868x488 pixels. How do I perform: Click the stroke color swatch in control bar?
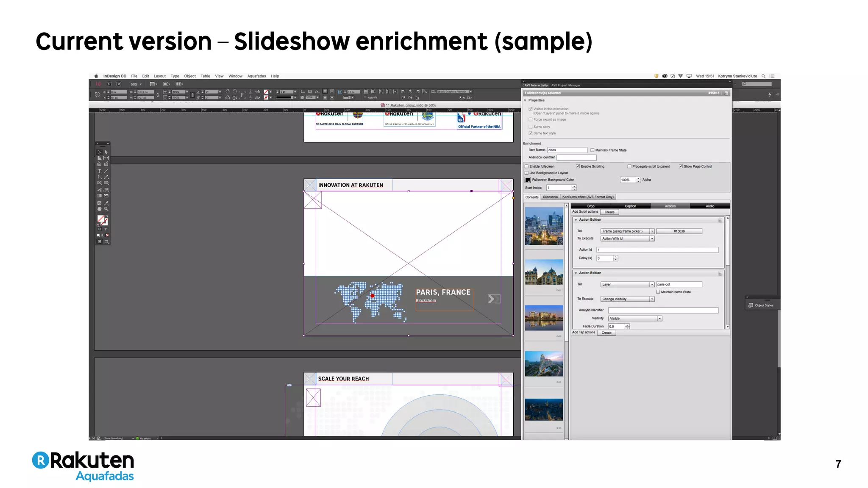click(x=266, y=97)
